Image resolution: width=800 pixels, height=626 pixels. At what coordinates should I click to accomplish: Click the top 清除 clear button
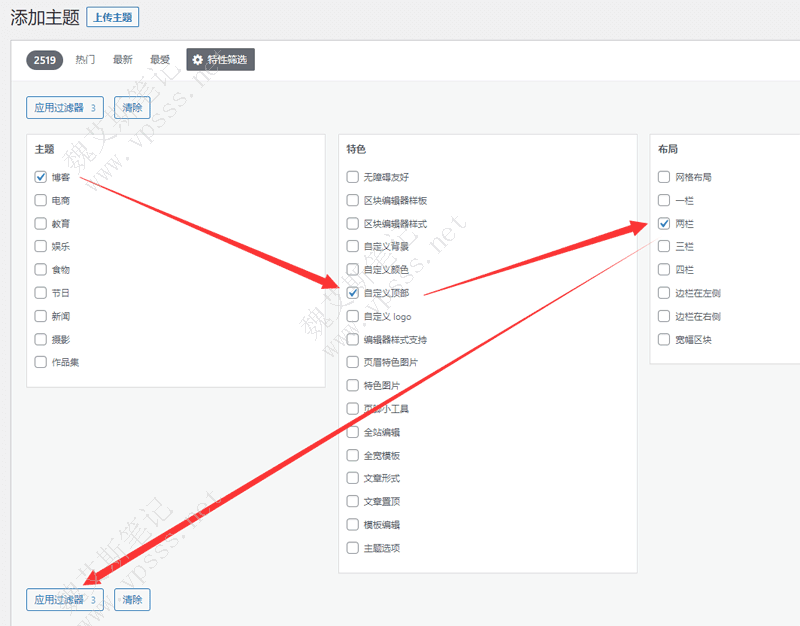coord(132,108)
